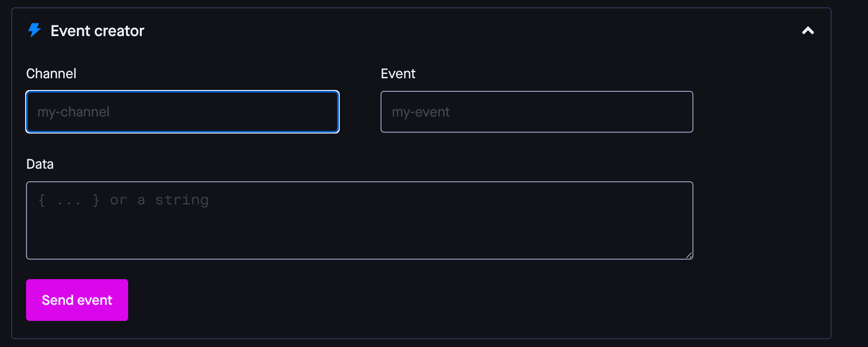Screen dimensions: 868x347
Task: Select the Event name input field
Action: click(537, 112)
